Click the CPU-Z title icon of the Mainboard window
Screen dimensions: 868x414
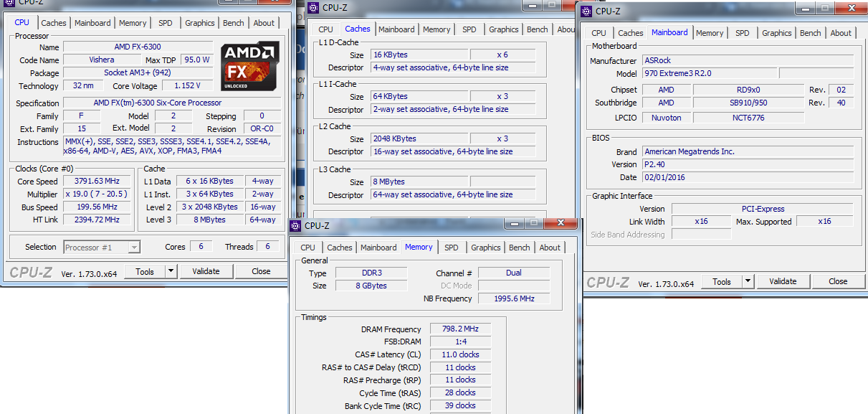(x=586, y=11)
